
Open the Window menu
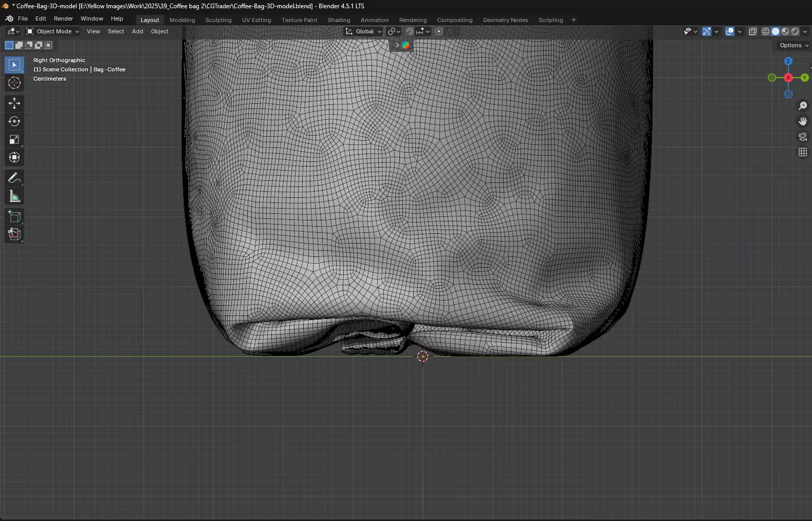(x=91, y=18)
